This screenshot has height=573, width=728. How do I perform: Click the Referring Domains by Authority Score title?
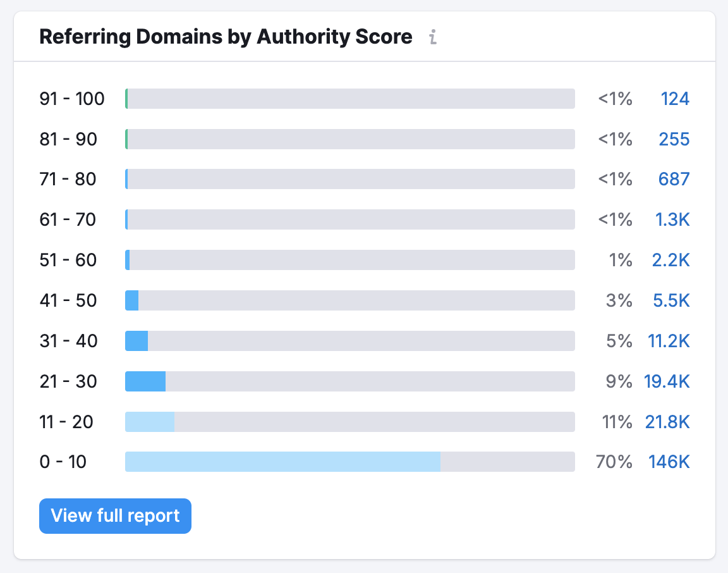tap(226, 37)
